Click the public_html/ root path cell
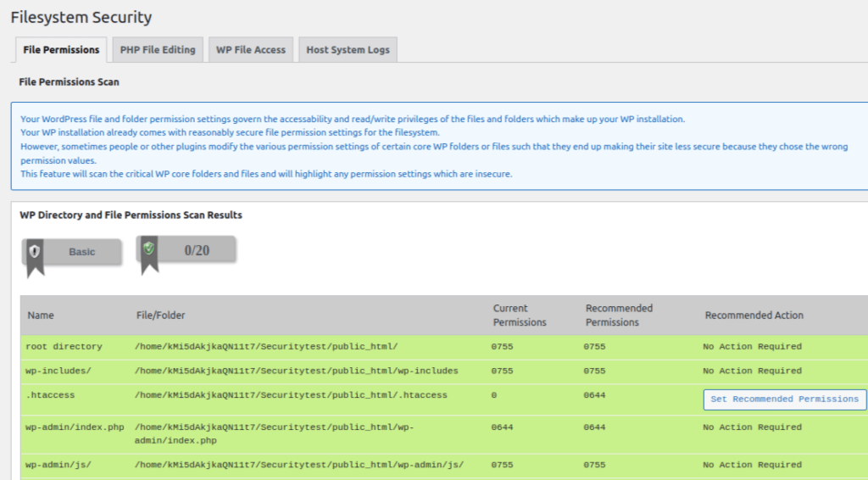 coord(266,347)
